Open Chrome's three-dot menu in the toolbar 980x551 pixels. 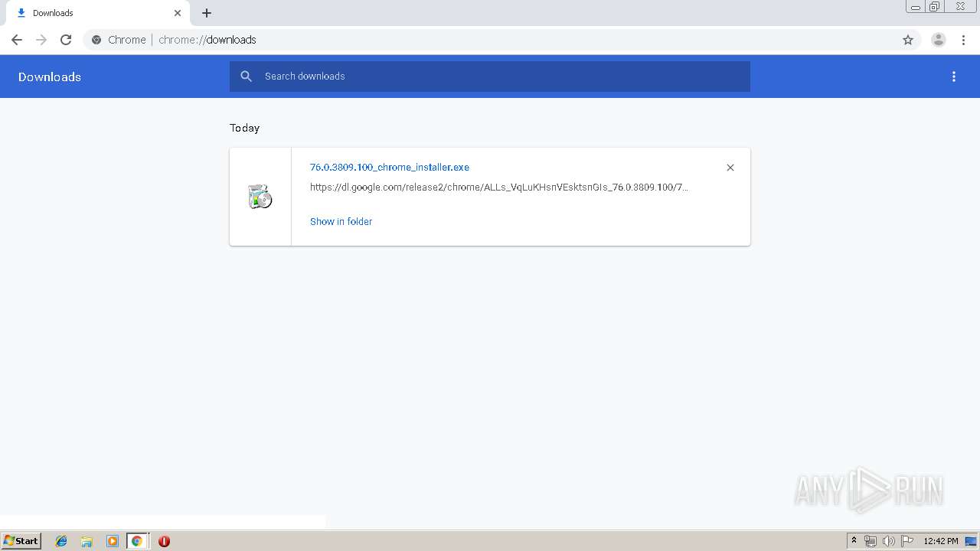point(963,40)
